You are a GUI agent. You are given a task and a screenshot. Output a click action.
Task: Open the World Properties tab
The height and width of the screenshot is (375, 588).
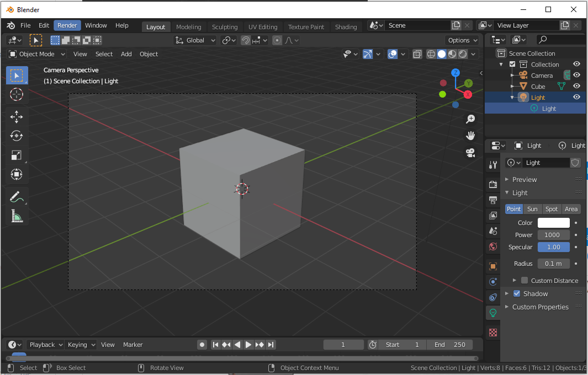[x=492, y=247]
